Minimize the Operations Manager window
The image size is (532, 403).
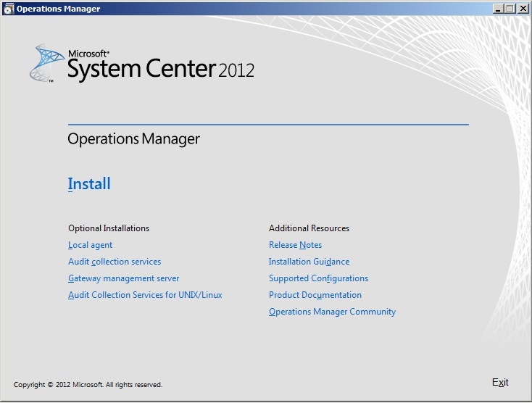[498, 9]
